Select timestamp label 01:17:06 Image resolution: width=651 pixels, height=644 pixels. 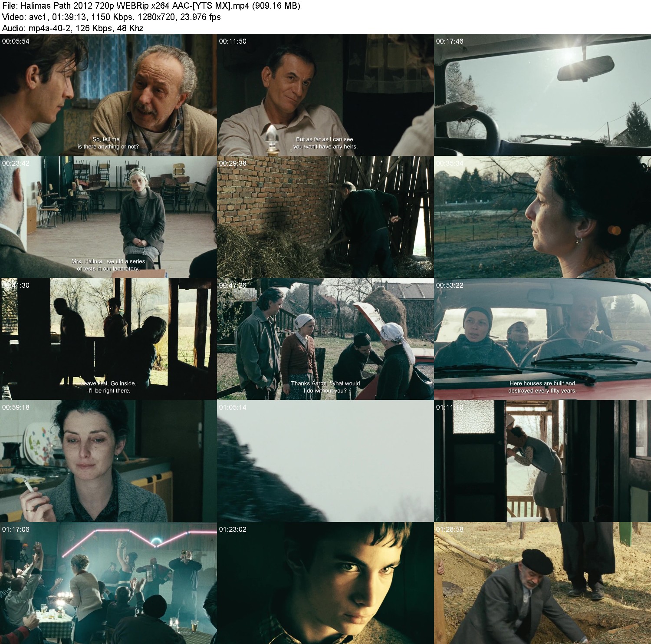[16, 529]
